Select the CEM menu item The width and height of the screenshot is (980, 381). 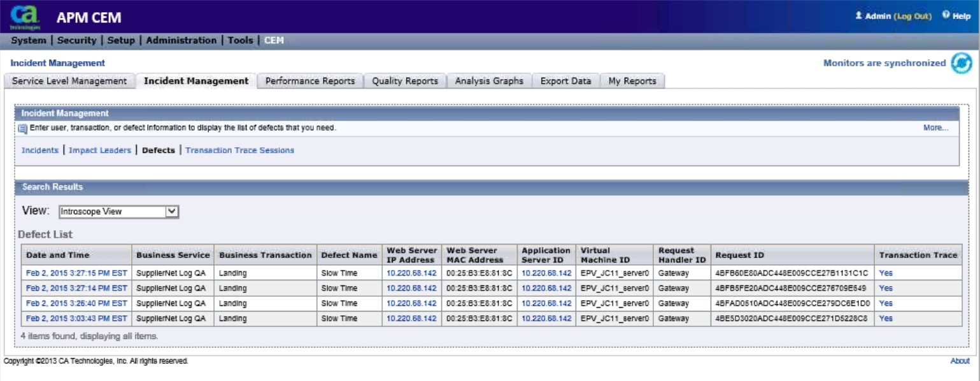(274, 40)
